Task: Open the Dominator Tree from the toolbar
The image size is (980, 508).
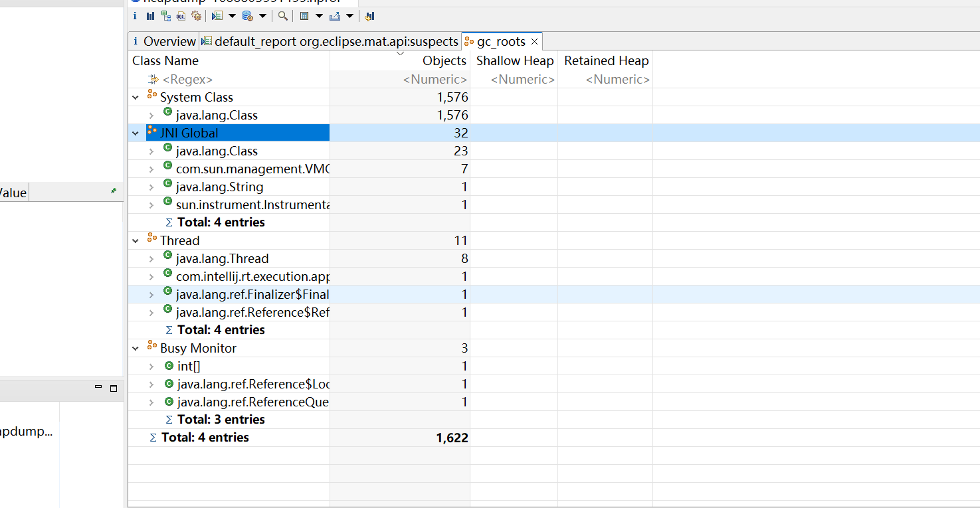Action: click(166, 16)
